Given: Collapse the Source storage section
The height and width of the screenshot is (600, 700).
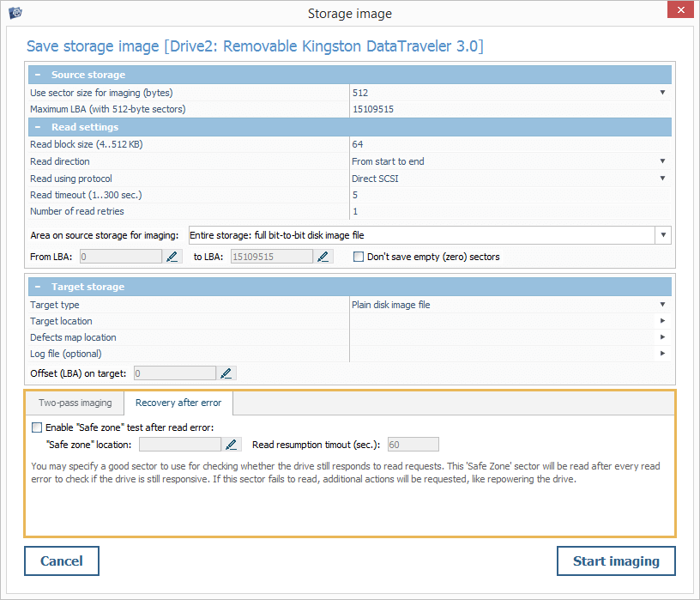Looking at the screenshot, I should point(38,75).
